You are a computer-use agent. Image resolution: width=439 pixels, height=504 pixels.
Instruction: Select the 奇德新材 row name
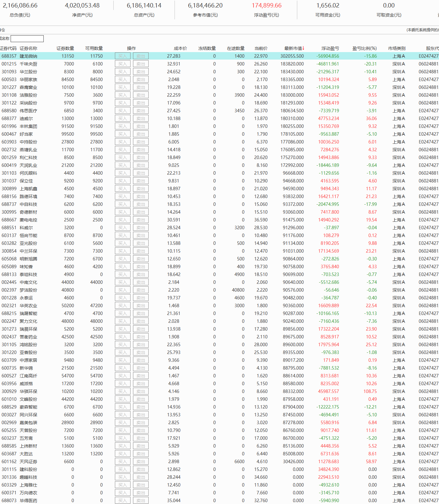coord(28,212)
